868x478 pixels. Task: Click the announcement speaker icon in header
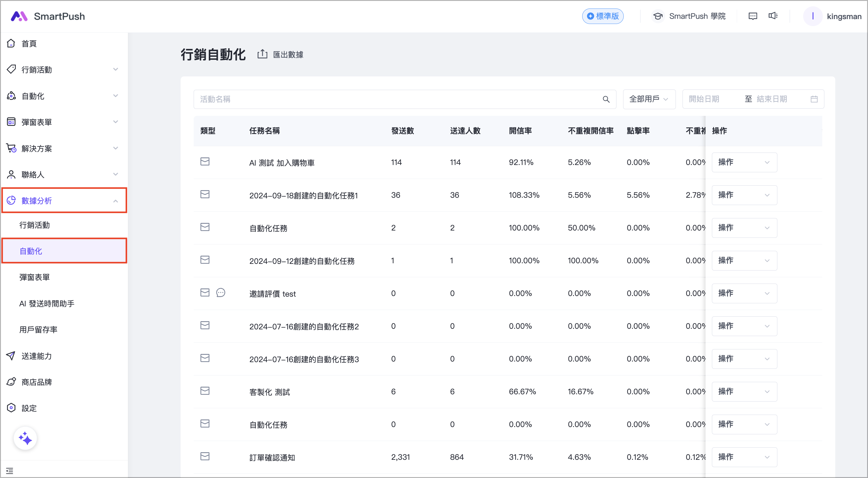point(773,16)
